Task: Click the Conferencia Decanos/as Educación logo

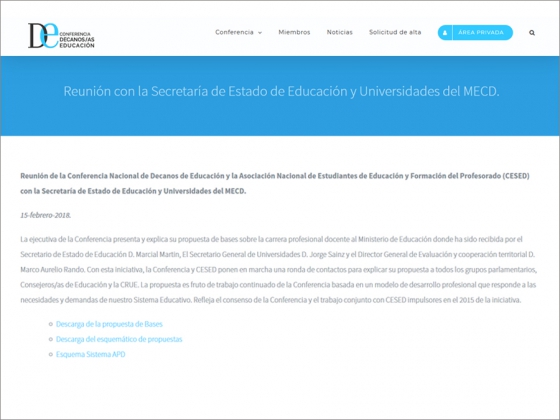Action: coord(61,35)
